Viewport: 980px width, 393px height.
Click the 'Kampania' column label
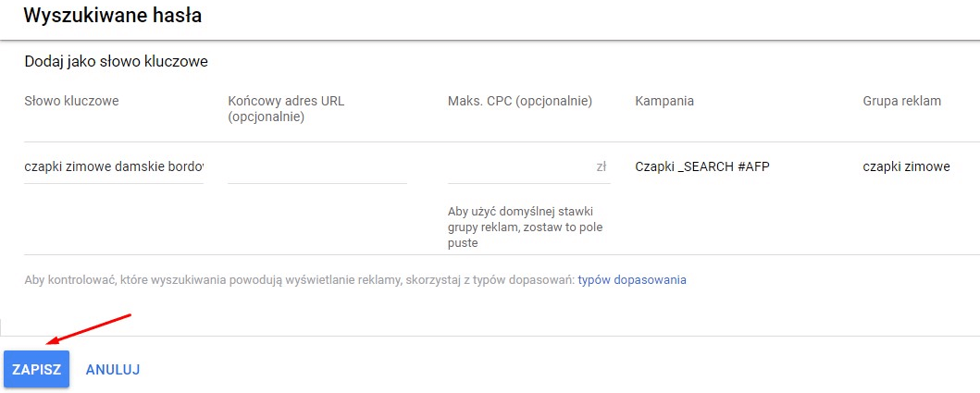point(664,101)
